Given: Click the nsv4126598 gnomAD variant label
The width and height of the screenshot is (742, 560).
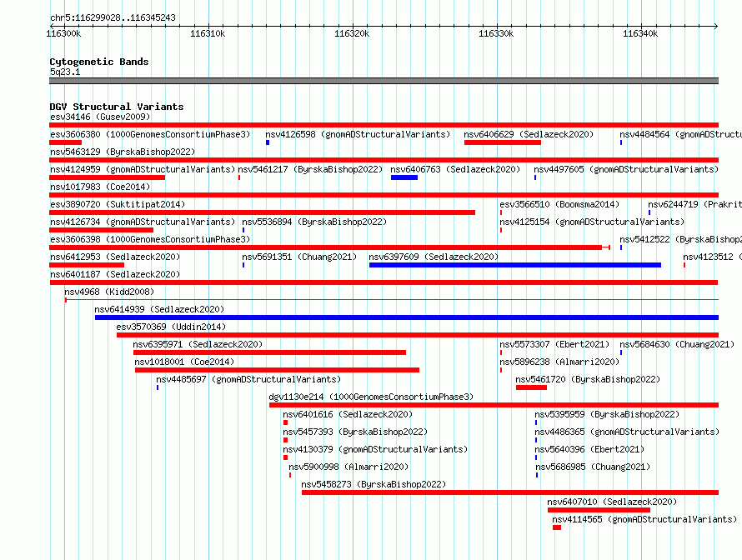Looking at the screenshot, I should click(x=358, y=134).
